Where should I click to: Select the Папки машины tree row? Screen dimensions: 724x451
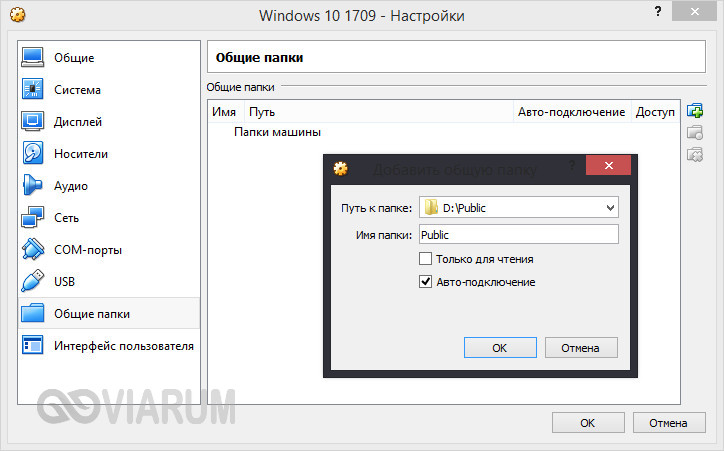pos(277,132)
